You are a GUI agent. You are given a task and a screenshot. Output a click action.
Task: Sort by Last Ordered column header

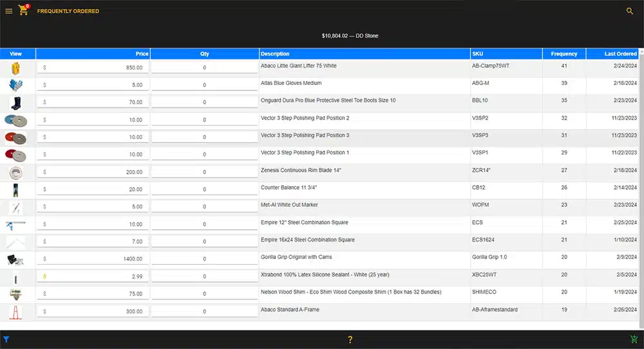pyautogui.click(x=620, y=54)
